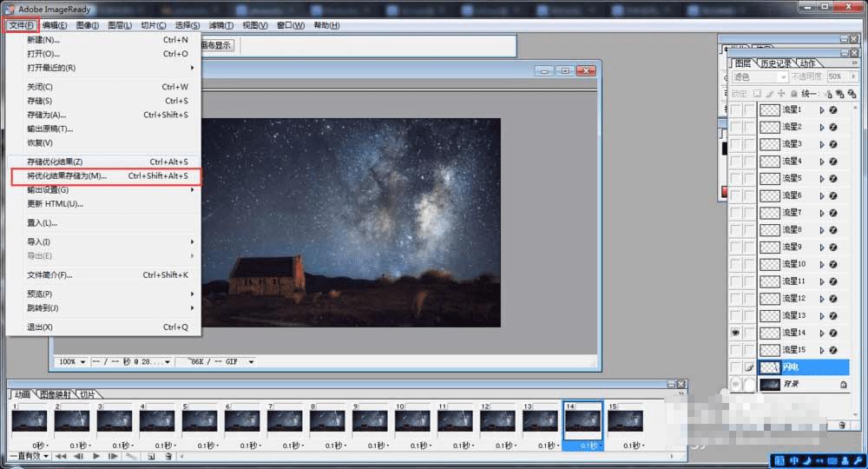
Task: Click the unify layer visibility icon
Action: click(839, 94)
